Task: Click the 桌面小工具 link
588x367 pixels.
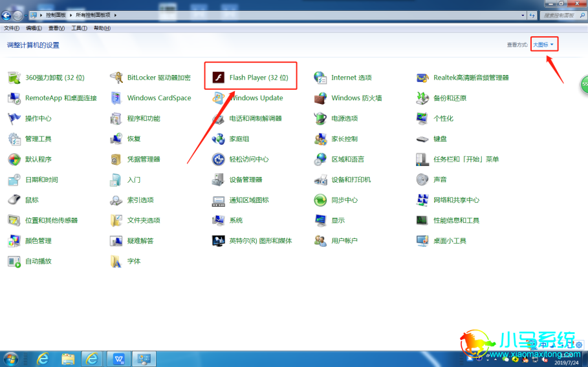Action: [x=450, y=241]
